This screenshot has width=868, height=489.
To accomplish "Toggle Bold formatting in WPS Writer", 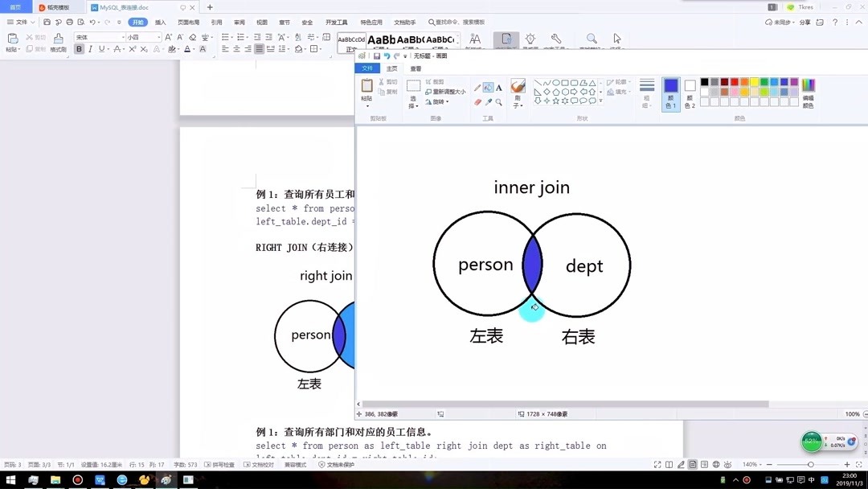I will pyautogui.click(x=80, y=48).
